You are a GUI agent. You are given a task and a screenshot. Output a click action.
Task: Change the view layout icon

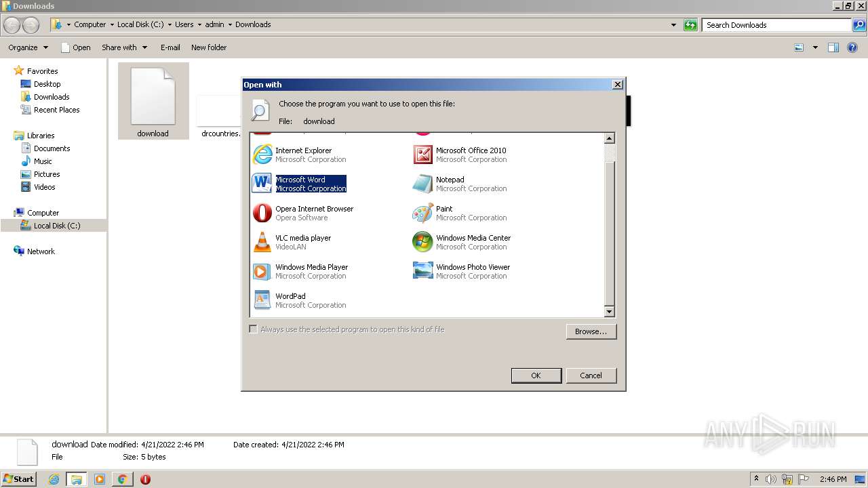tap(799, 47)
